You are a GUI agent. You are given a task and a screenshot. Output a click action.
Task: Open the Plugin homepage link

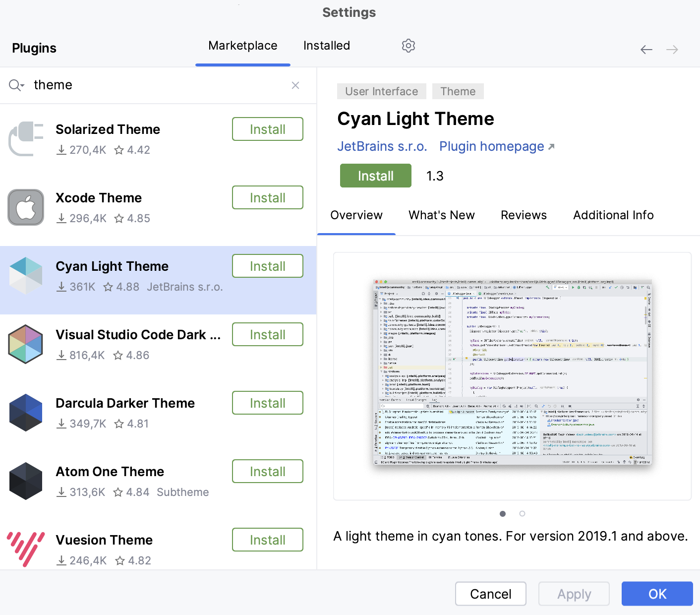tap(491, 146)
